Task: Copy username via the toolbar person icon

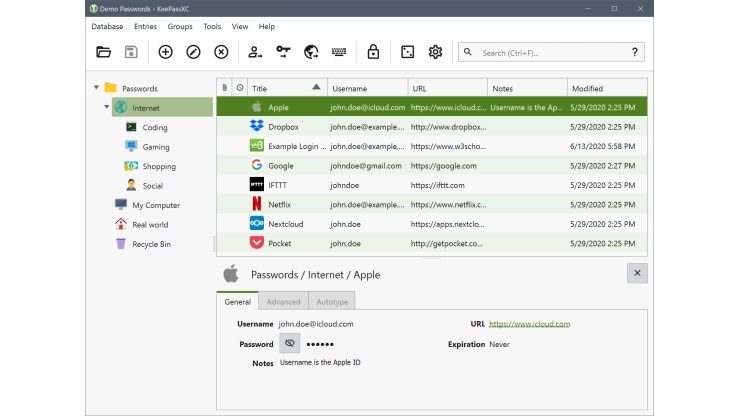Action: coord(255,52)
